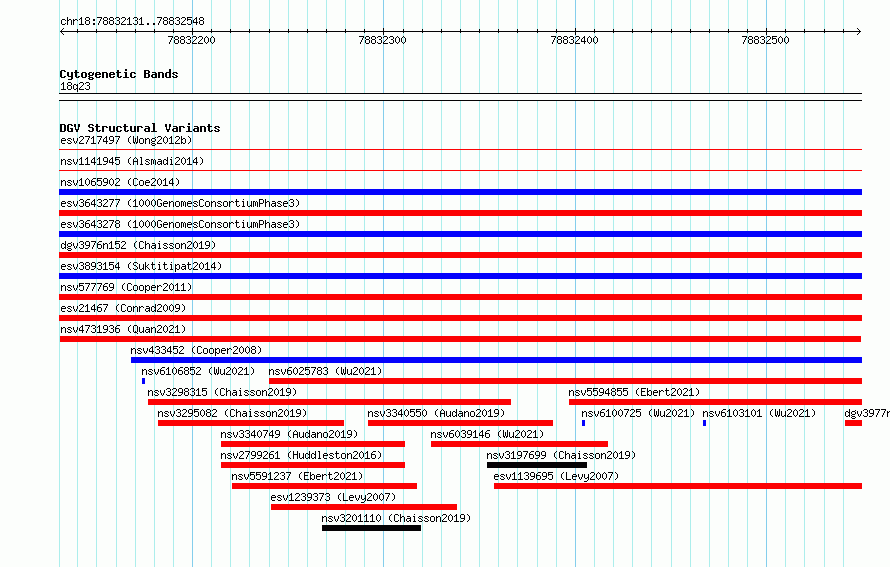This screenshot has height=567, width=890.
Task: Open nsv577769 (Cooper2011) variant
Action: (x=126, y=287)
